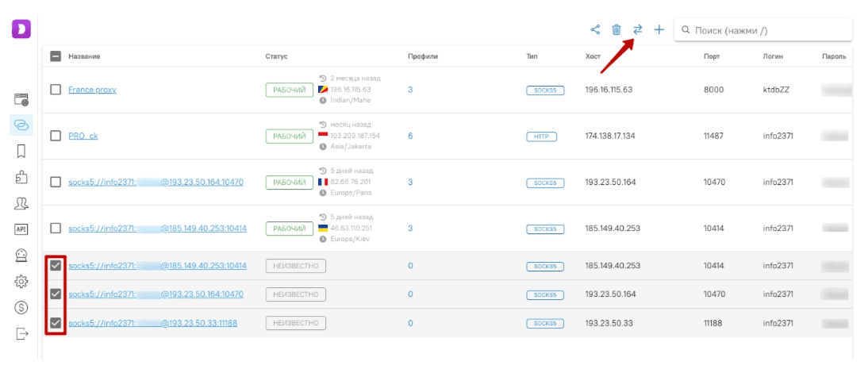Uncheck the 193.23.50.33:11188 proxy checkbox
Image resolution: width=868 pixels, height=373 pixels.
56,323
